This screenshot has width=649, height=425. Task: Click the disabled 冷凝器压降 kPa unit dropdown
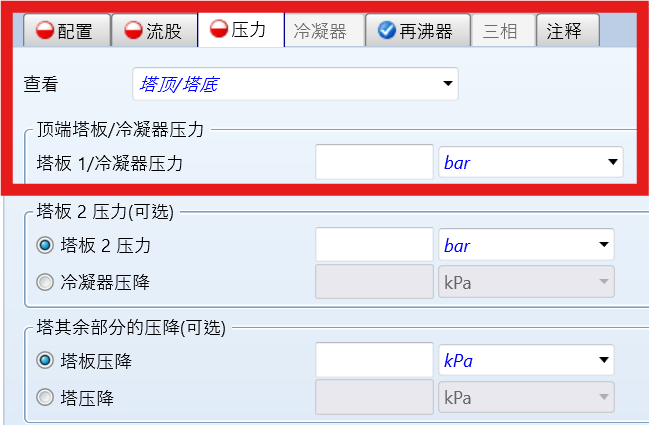[x=525, y=283]
